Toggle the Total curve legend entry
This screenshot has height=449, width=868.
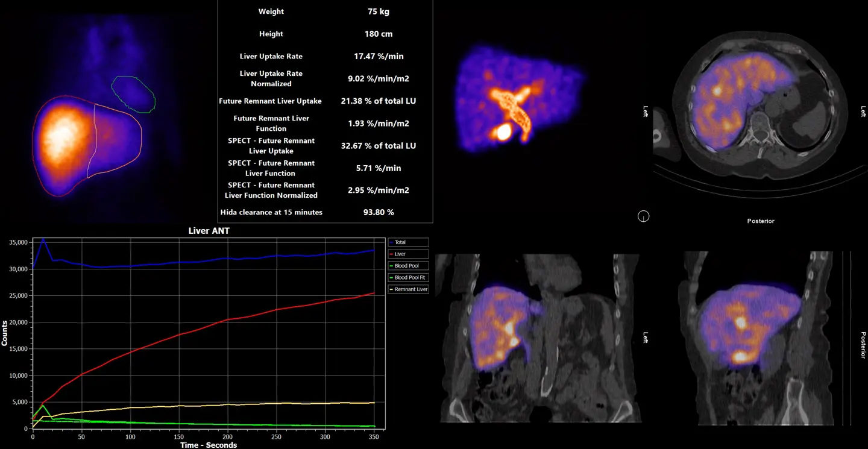(x=408, y=242)
